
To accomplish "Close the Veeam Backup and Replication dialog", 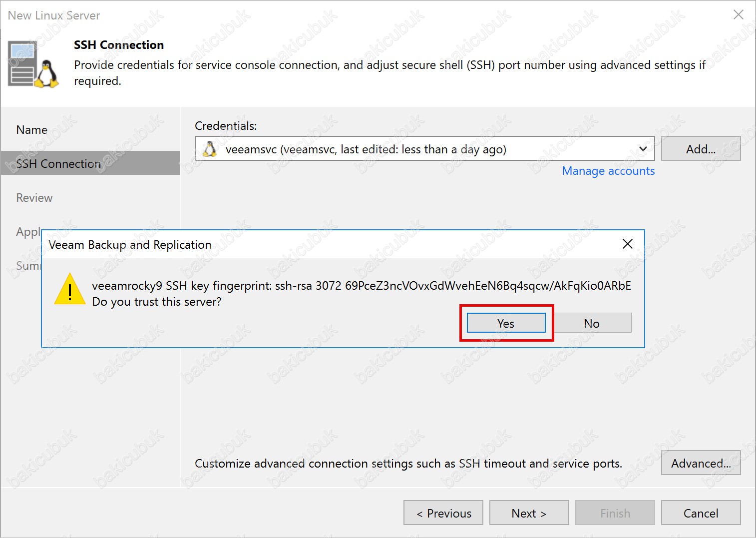I will (x=628, y=244).
